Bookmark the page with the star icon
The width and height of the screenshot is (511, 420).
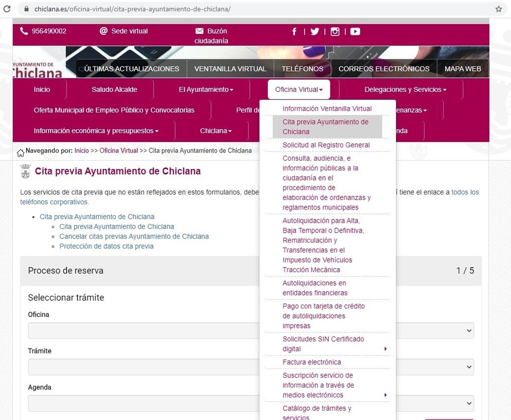tap(498, 9)
